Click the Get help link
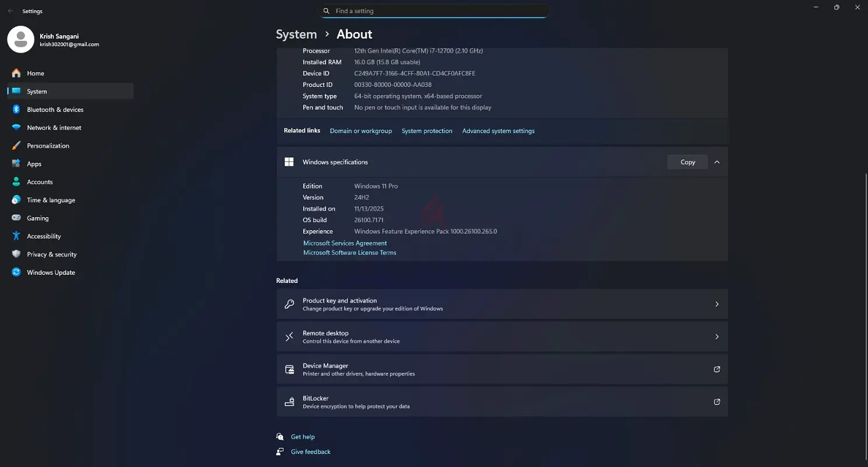This screenshot has height=467, width=868. pyautogui.click(x=303, y=437)
